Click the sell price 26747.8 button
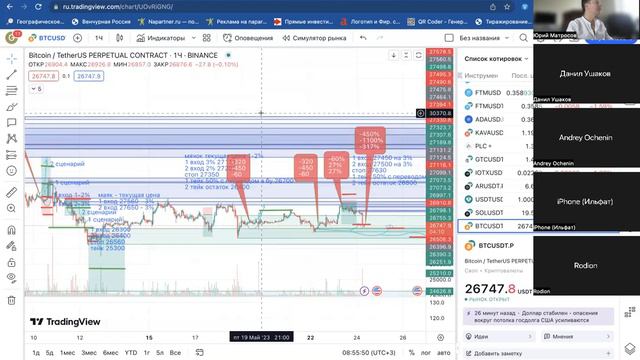Viewport: 640px width, 360px height. pyautogui.click(x=44, y=76)
